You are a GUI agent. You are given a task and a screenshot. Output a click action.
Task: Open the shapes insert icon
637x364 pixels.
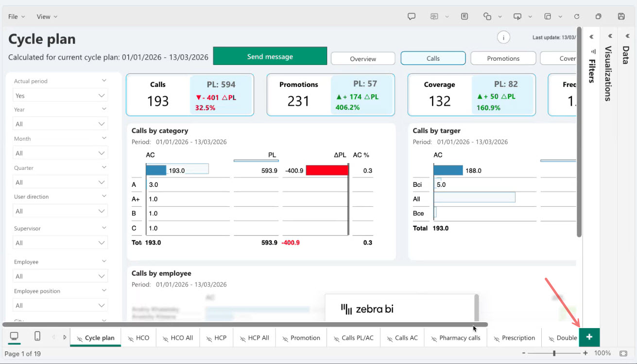click(487, 17)
